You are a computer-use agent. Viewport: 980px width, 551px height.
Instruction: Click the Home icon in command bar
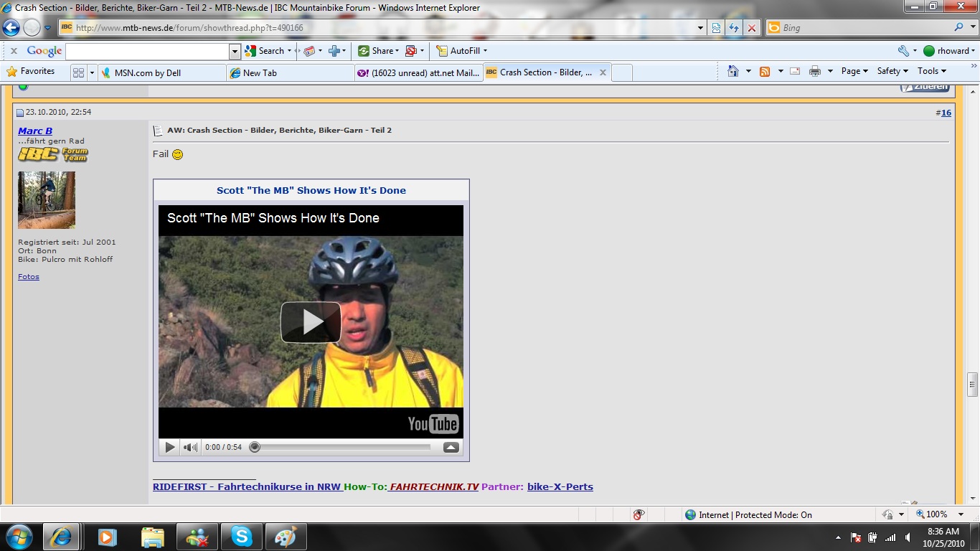pos(732,71)
